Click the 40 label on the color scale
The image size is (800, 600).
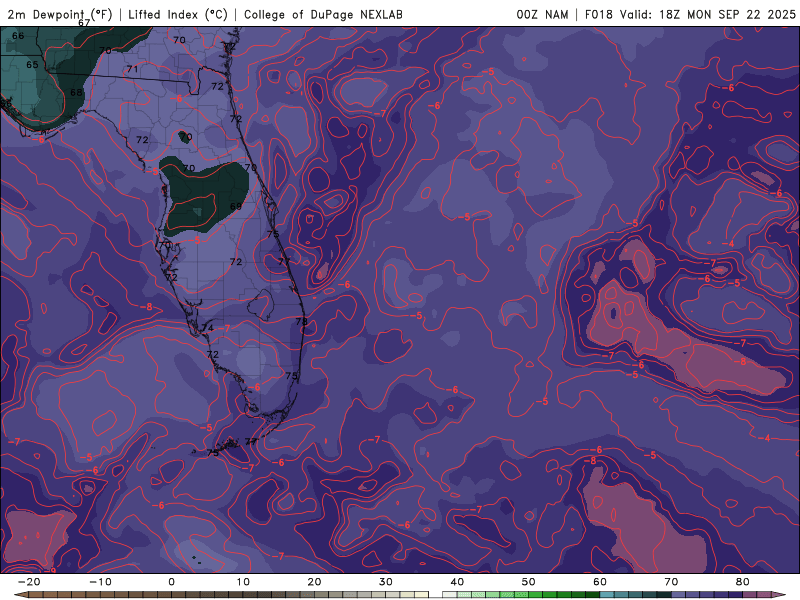pos(457,582)
